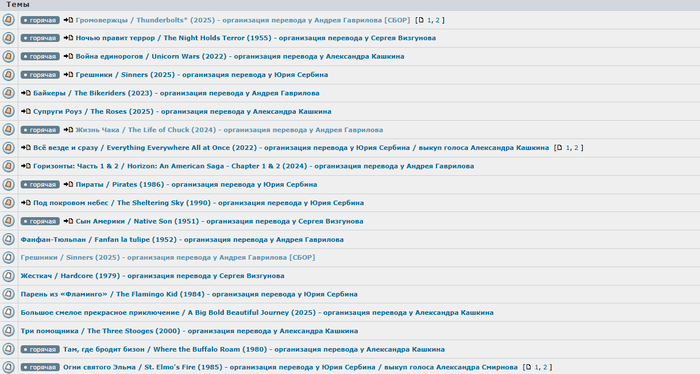Jump to newest post in Night Holds Terror
This screenshot has width=700, height=374.
tap(68, 38)
